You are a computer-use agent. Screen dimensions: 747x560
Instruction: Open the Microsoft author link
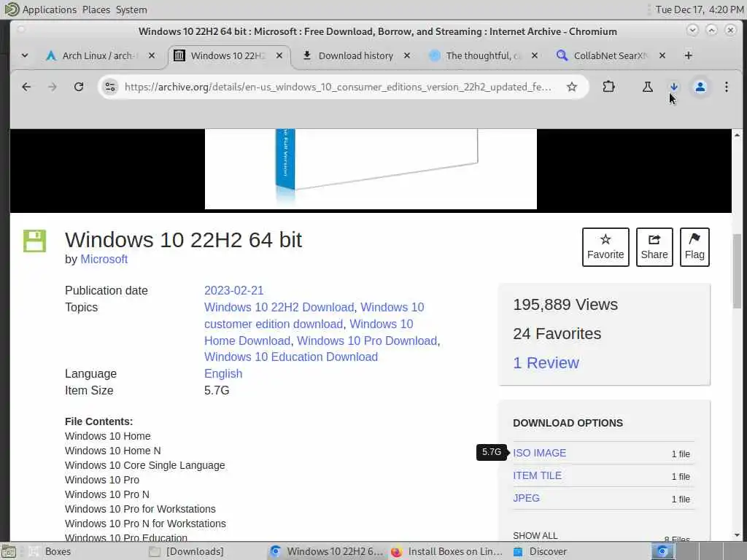[x=104, y=259]
